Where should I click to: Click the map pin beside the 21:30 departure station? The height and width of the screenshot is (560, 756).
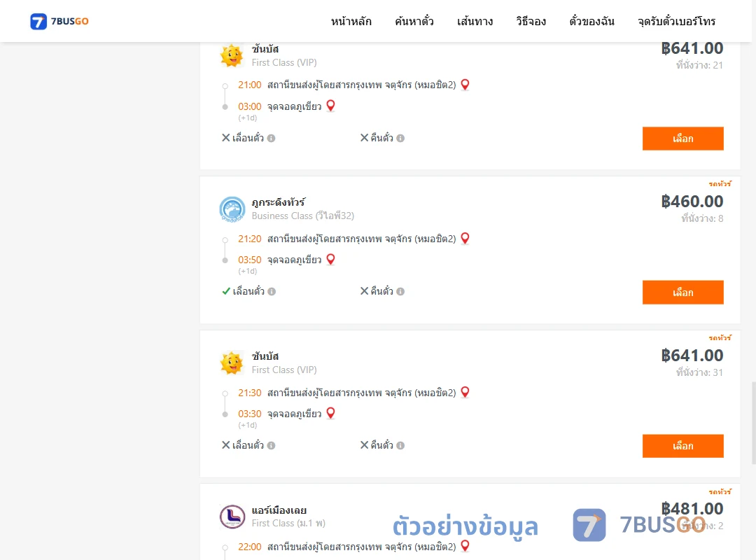465,392
